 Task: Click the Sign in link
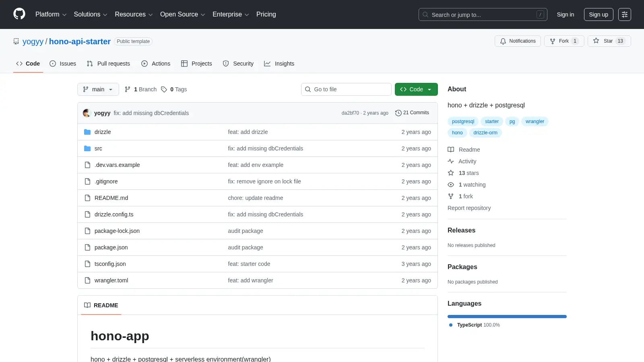[566, 14]
